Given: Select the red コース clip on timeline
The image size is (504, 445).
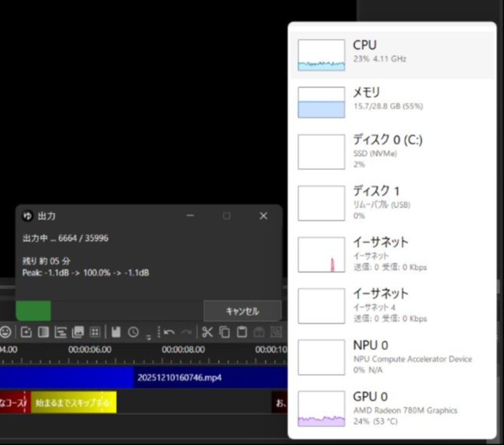Looking at the screenshot, I should coord(15,402).
